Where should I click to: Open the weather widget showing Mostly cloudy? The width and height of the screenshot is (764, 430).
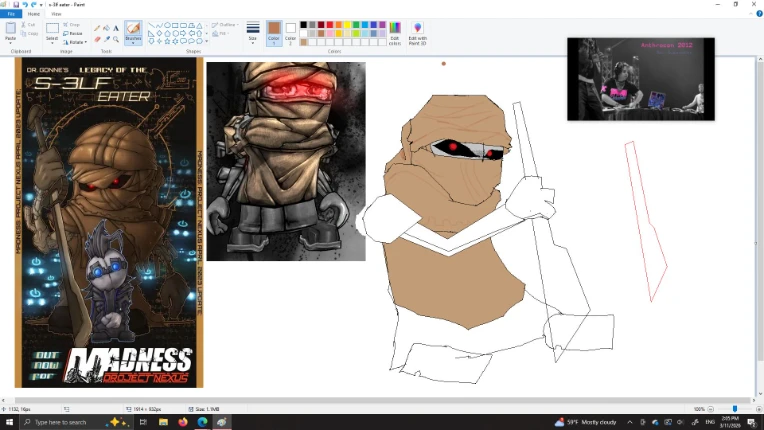[585, 422]
